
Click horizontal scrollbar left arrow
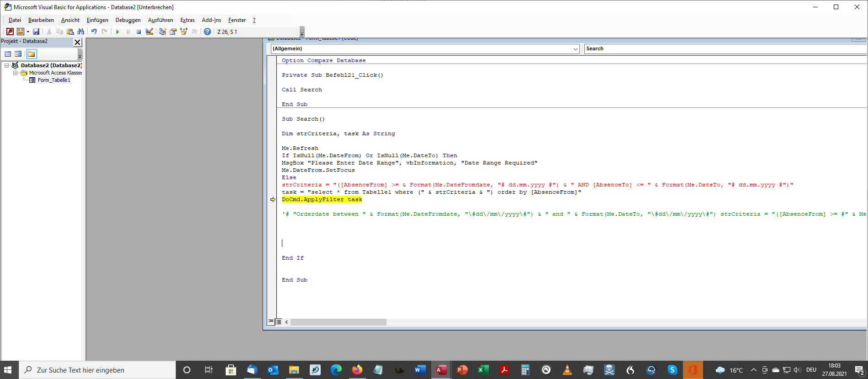click(x=286, y=322)
